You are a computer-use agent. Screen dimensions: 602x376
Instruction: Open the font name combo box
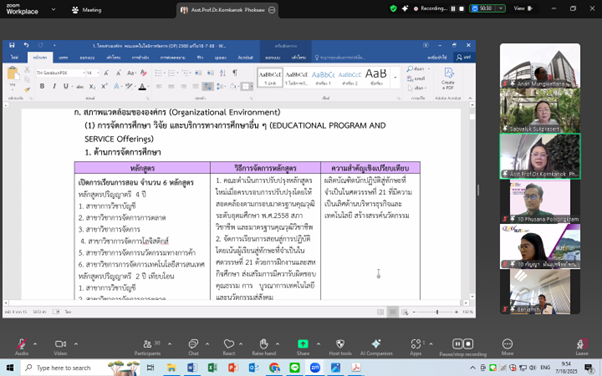coord(61,73)
